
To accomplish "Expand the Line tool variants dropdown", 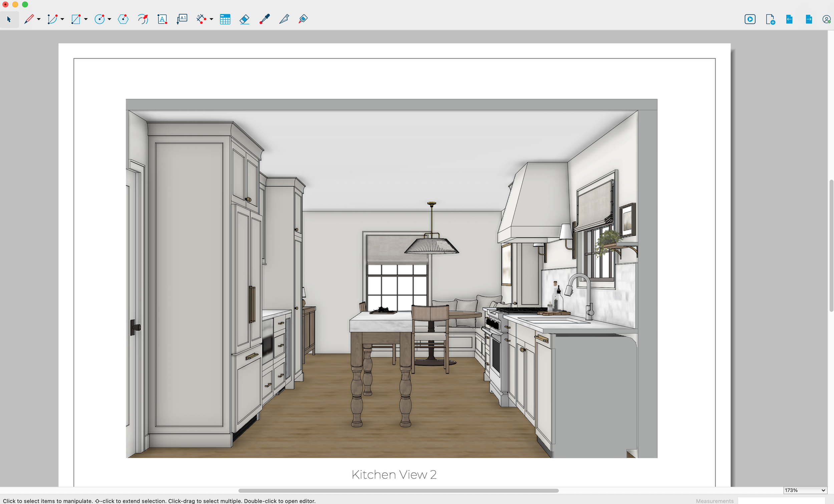I will (39, 19).
